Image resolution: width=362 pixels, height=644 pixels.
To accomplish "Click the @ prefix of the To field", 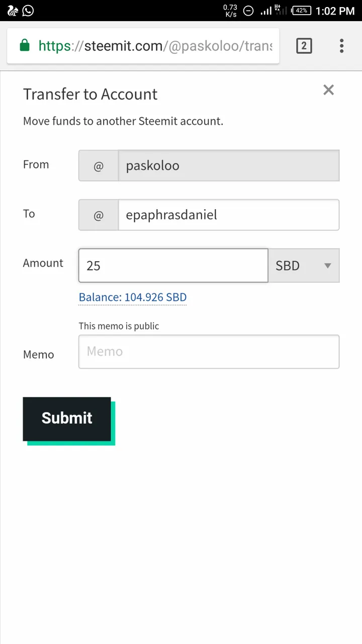I will [x=99, y=215].
